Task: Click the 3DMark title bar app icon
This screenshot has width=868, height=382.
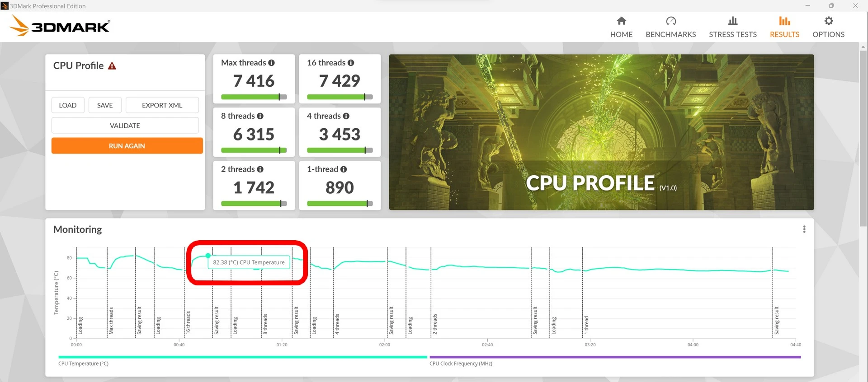Action: tap(5, 6)
